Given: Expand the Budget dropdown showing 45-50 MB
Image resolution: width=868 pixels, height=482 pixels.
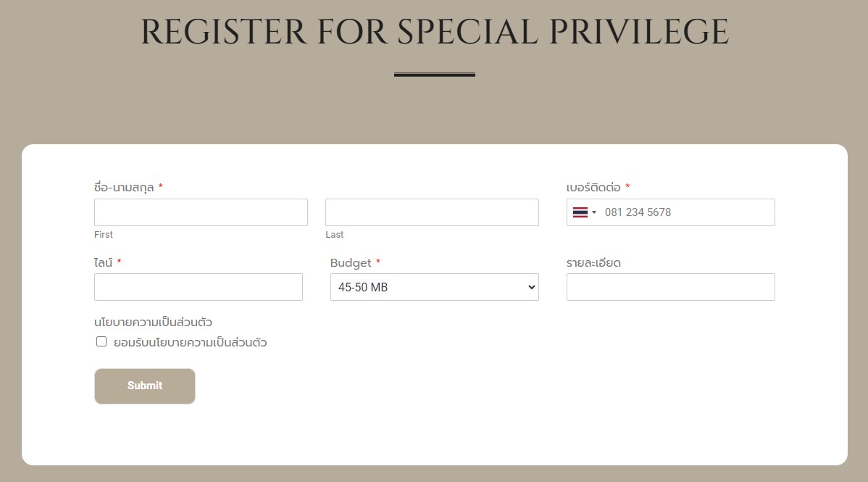Looking at the screenshot, I should 435,287.
